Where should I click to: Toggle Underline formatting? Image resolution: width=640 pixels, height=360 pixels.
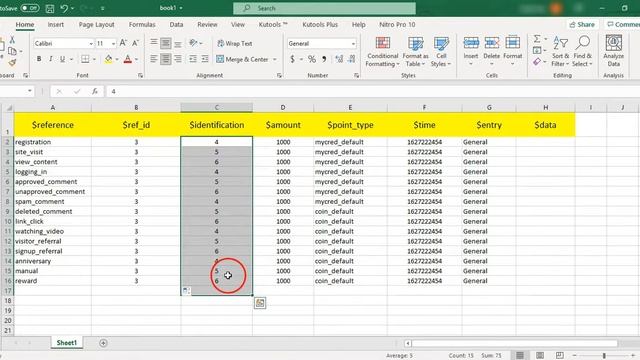pos(62,59)
